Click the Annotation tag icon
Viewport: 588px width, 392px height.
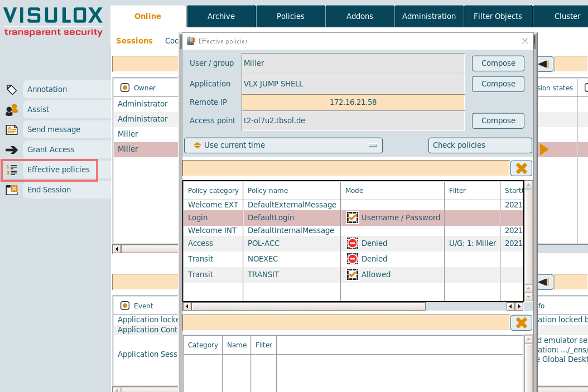[x=11, y=89]
